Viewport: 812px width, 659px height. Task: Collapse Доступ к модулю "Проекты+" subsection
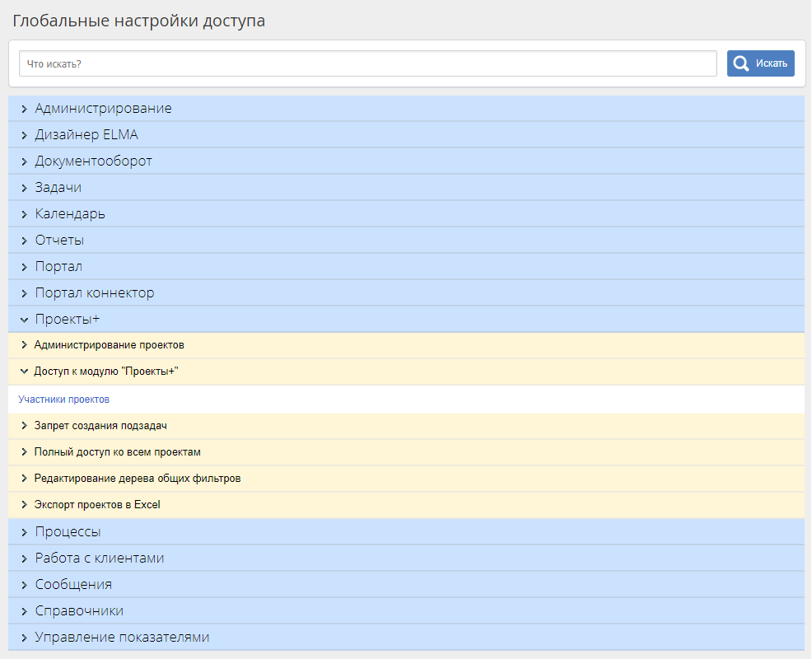point(106,372)
